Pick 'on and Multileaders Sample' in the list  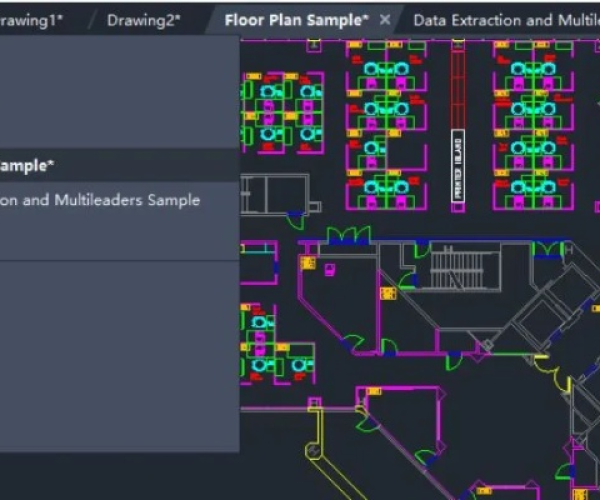100,200
